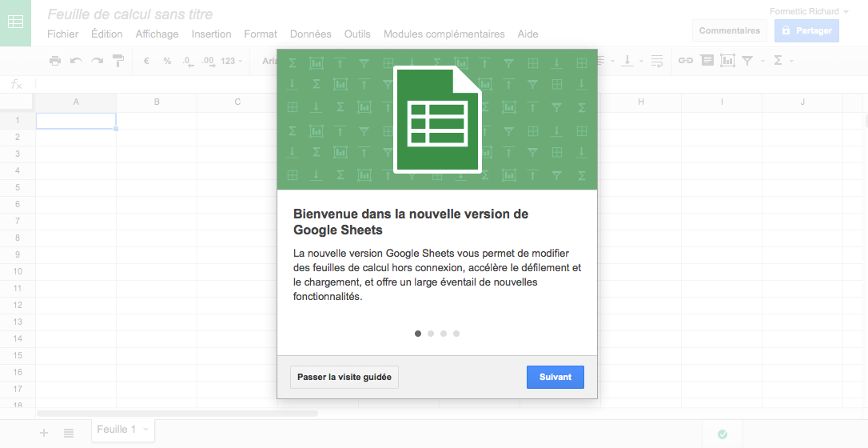The height and width of the screenshot is (448, 868).
Task: Select column H header
Action: (641, 102)
